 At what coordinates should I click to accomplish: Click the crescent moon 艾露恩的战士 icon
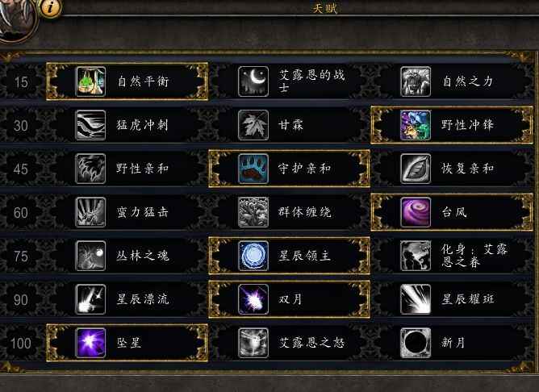pos(253,81)
